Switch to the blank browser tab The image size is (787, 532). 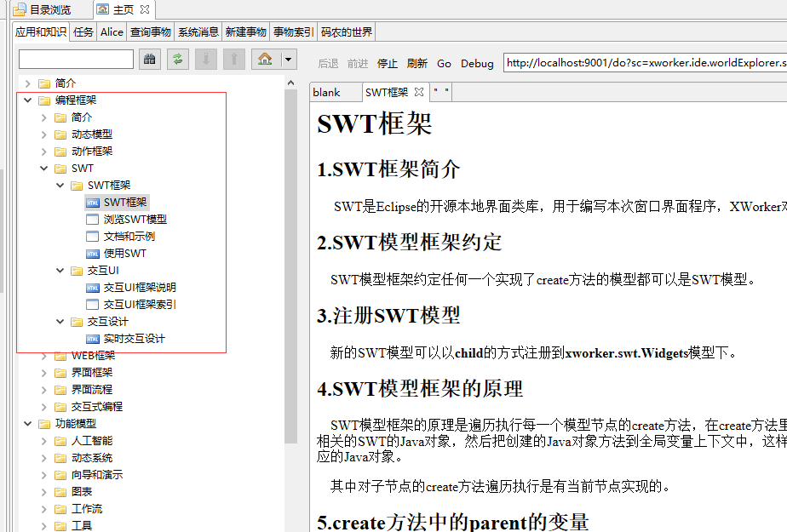point(326,92)
